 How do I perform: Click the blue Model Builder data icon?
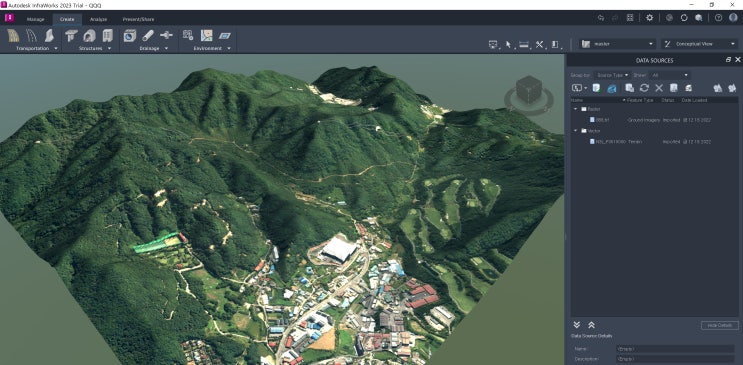coord(612,88)
